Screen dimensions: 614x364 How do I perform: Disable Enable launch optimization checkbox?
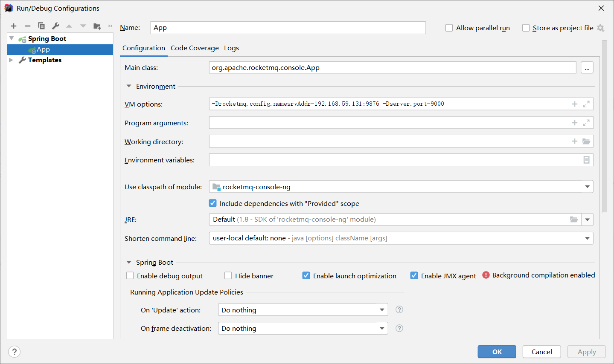(306, 276)
